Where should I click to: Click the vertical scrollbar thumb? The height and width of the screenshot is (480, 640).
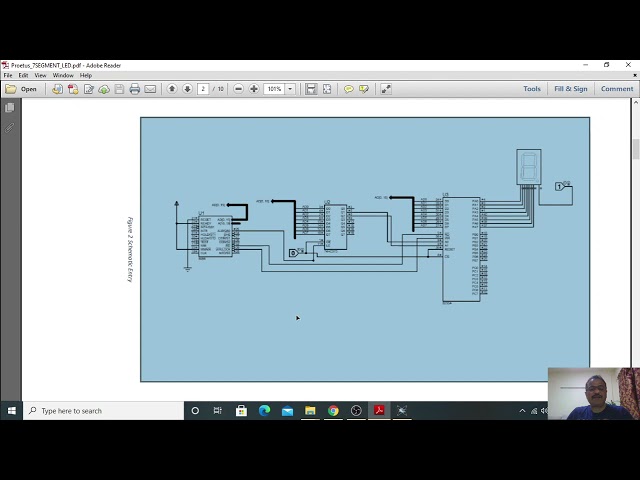(x=636, y=149)
